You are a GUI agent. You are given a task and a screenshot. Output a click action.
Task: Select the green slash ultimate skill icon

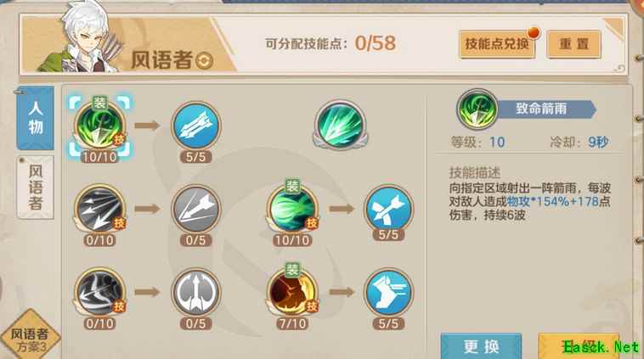point(340,125)
